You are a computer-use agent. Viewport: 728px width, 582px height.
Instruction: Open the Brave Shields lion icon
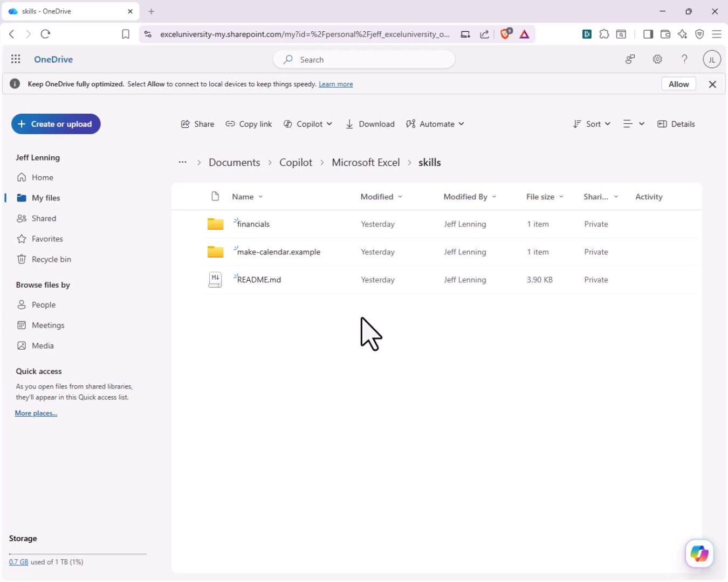point(505,34)
